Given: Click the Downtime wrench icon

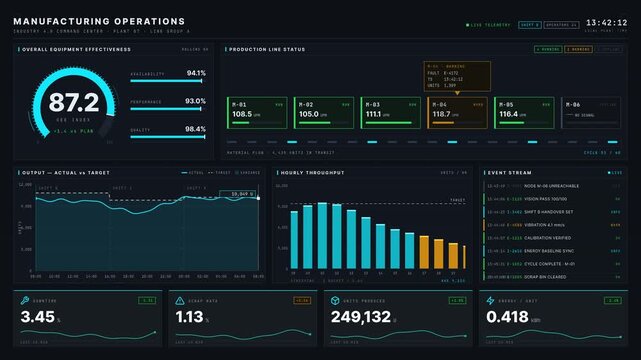Looking at the screenshot, I should [x=25, y=301].
